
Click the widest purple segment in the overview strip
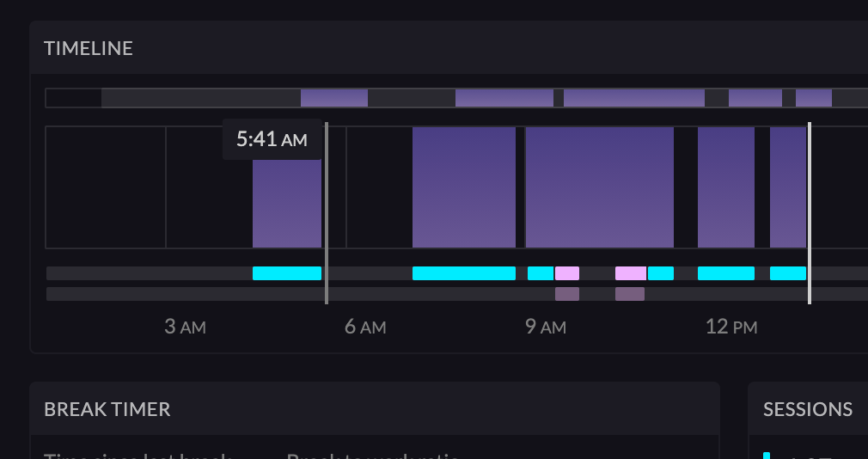tap(634, 98)
